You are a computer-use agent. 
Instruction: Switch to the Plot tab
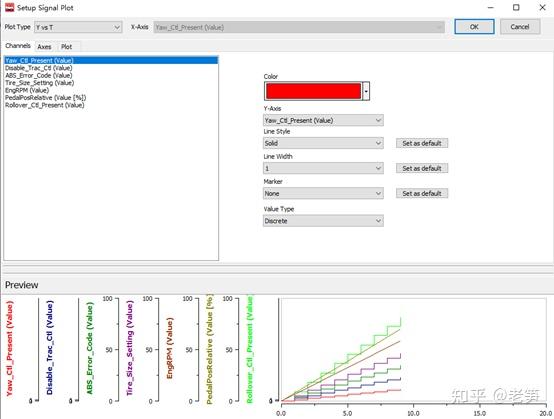point(66,47)
